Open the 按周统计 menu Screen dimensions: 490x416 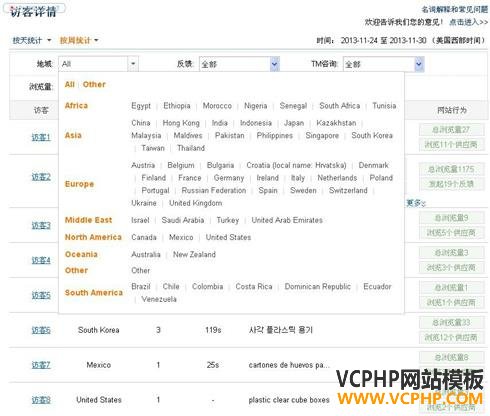click(x=79, y=40)
